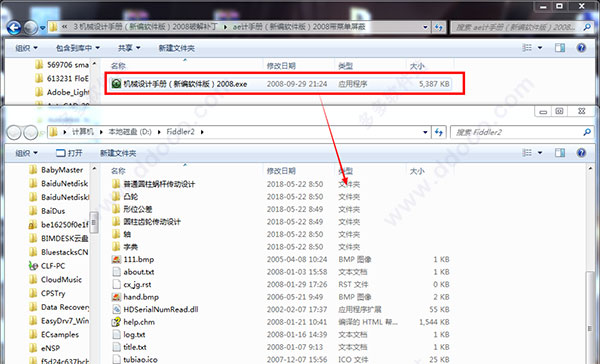Change view icon in the top window
The height and width of the screenshot is (364, 600).
(527, 48)
